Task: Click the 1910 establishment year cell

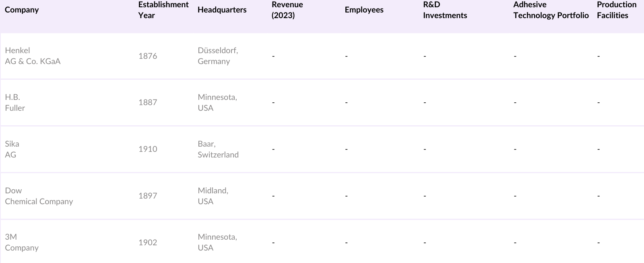Action: tap(148, 149)
